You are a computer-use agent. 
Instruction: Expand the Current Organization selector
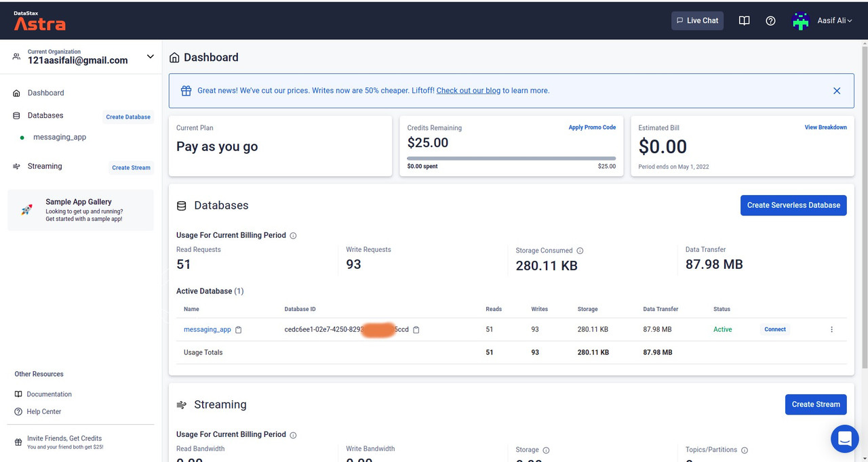(151, 57)
